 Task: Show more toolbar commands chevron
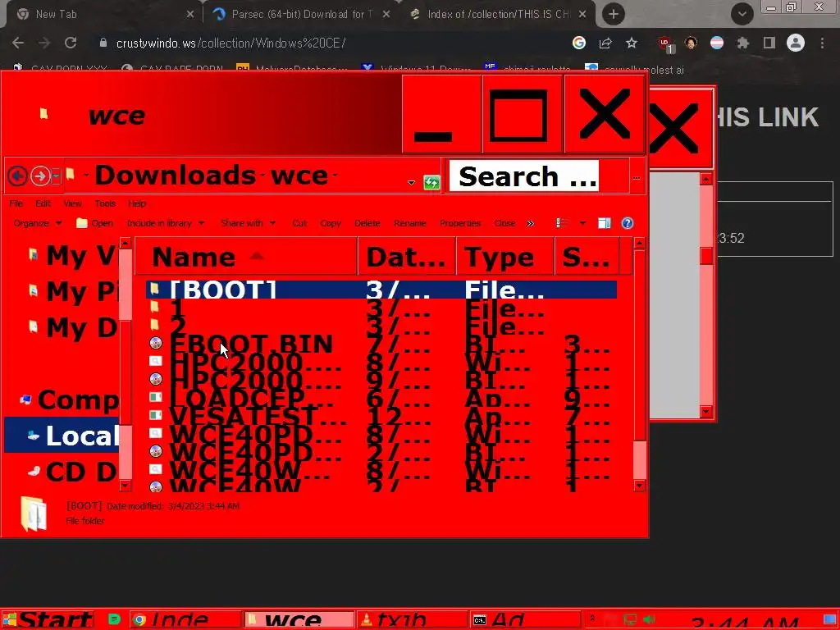pyautogui.click(x=531, y=223)
